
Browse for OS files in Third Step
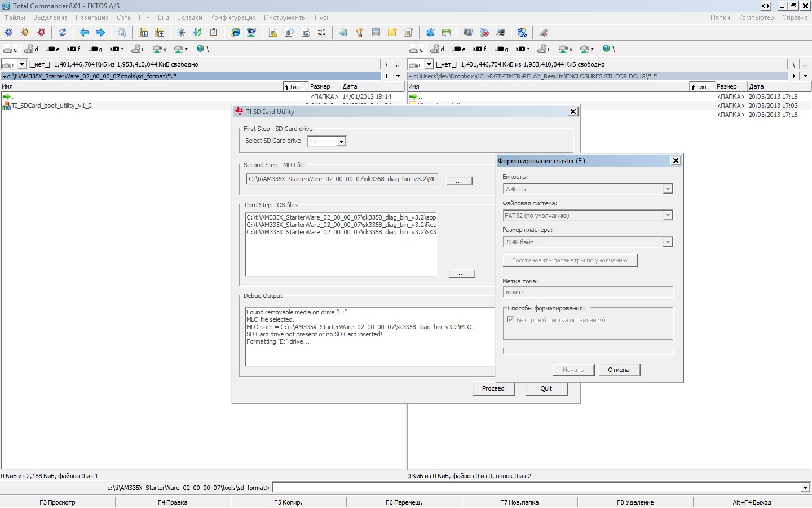(462, 273)
